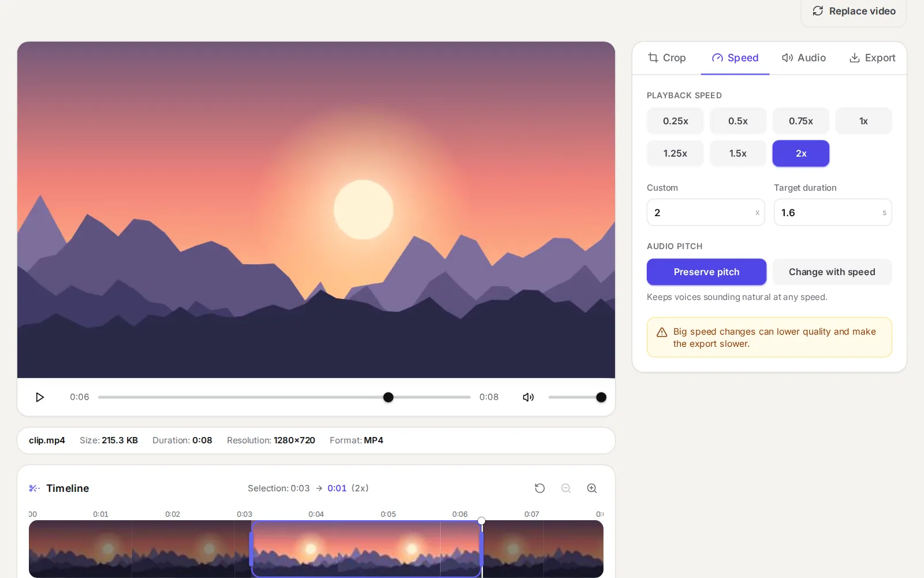This screenshot has height=578, width=924.
Task: Focus the Custom speed input field
Action: (x=706, y=212)
